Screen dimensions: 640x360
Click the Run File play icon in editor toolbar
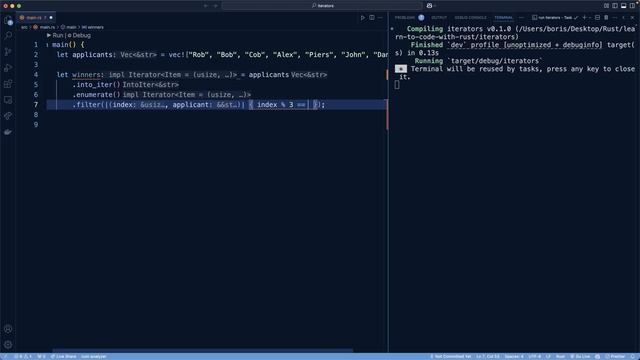(x=362, y=18)
